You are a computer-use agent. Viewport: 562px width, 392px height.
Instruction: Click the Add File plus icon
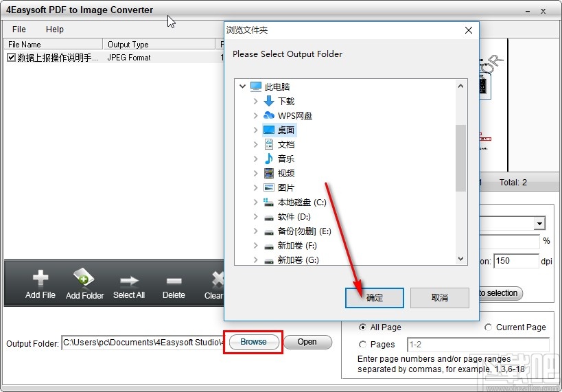pos(40,278)
